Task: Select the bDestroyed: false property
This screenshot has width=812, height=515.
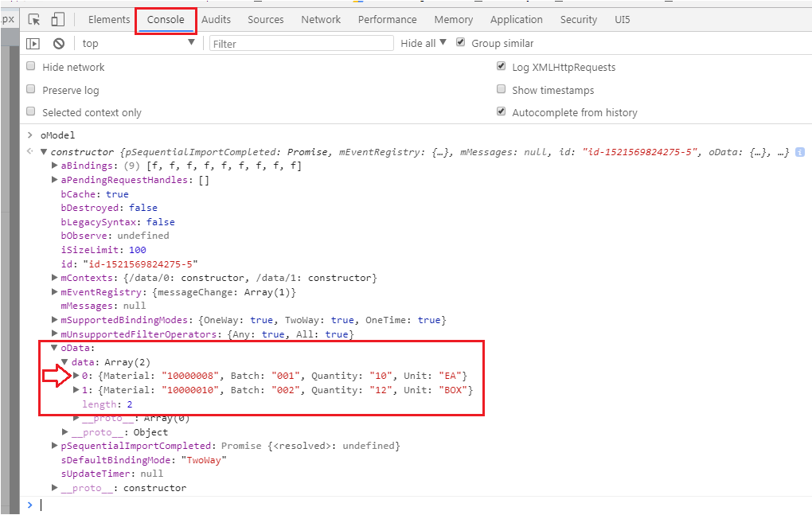Action: pos(109,208)
